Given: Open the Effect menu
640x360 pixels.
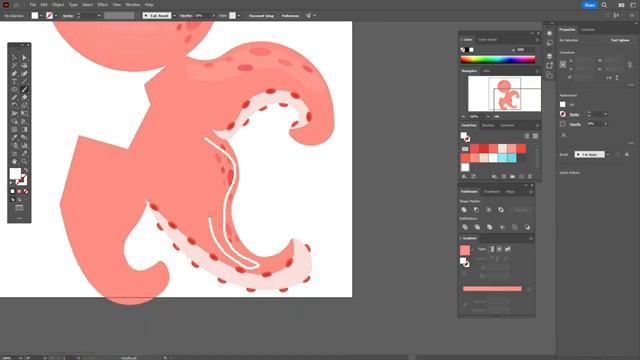Looking at the screenshot, I should point(102,5).
